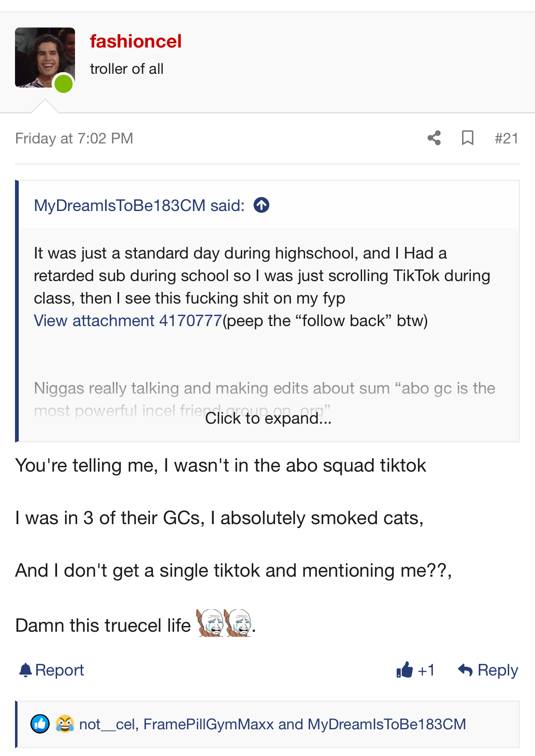Expand the quoted post with Click to expand
The width and height of the screenshot is (535, 756).
(x=268, y=418)
